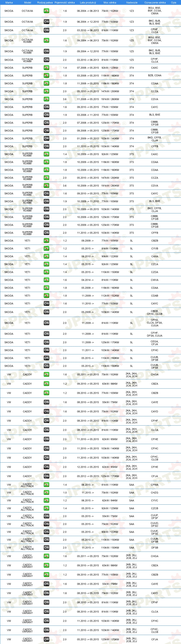Click diesel ON icon in Octavia 1.9 1Z3 row
181x644 pixels.
tap(46, 22)
